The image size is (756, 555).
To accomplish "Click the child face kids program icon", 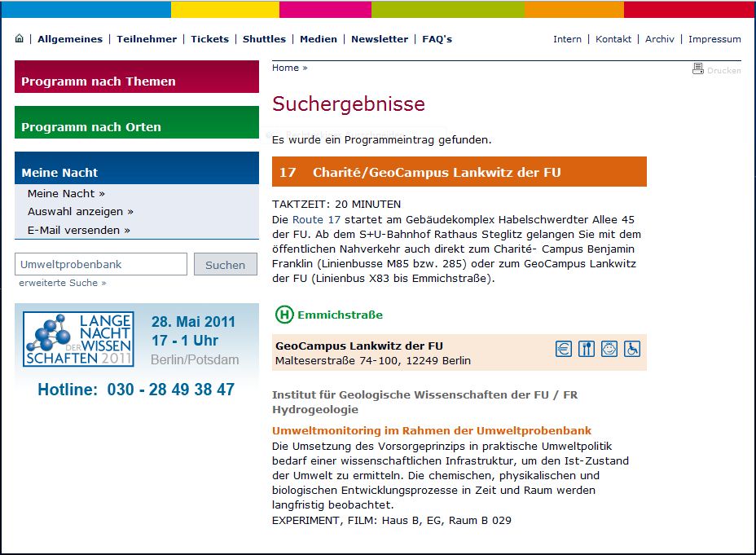I will (609, 349).
